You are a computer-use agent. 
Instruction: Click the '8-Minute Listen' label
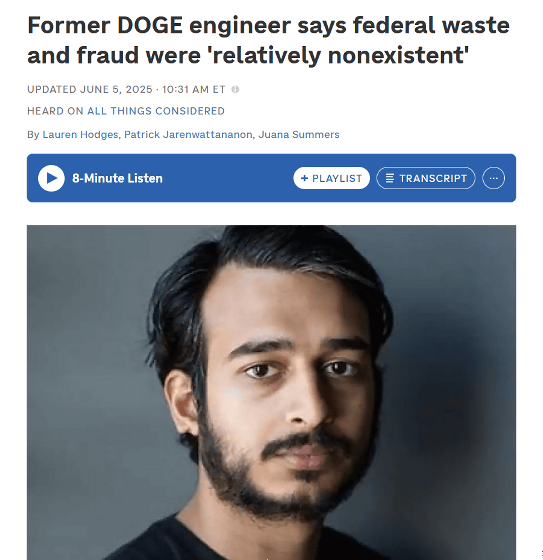point(117,178)
